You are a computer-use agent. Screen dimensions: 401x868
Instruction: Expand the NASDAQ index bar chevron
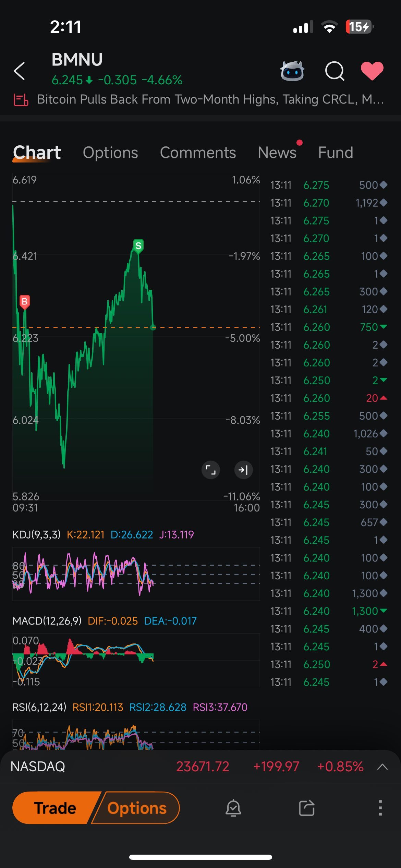click(x=382, y=767)
